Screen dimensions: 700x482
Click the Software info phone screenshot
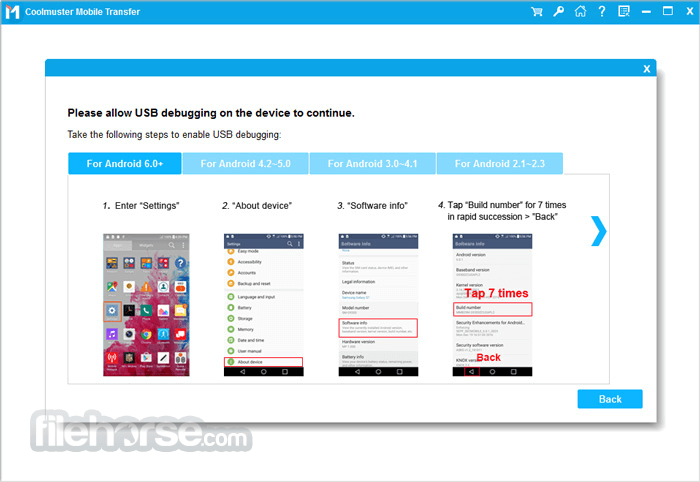[x=378, y=305]
